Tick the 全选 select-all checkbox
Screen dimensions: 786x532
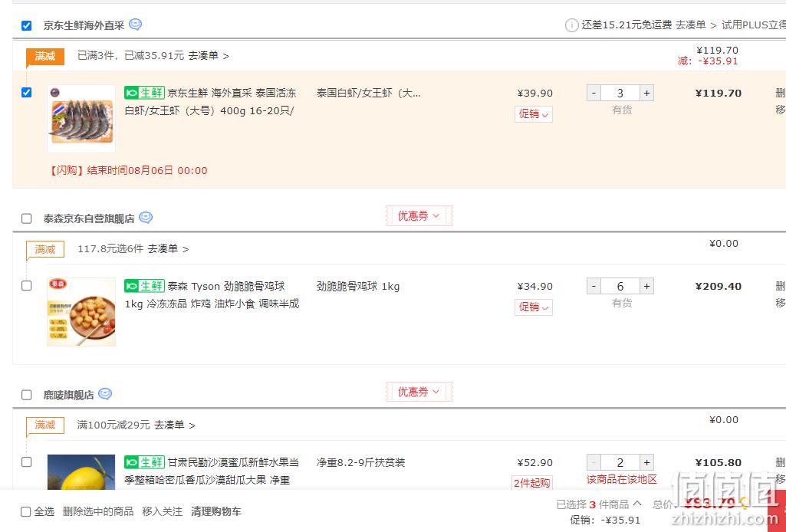click(25, 511)
